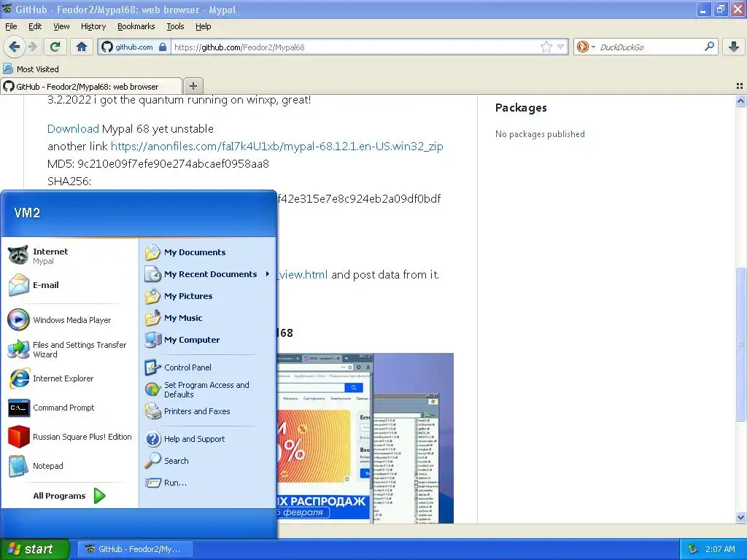
Task: Expand My Recent Documents submenu
Action: click(x=208, y=274)
